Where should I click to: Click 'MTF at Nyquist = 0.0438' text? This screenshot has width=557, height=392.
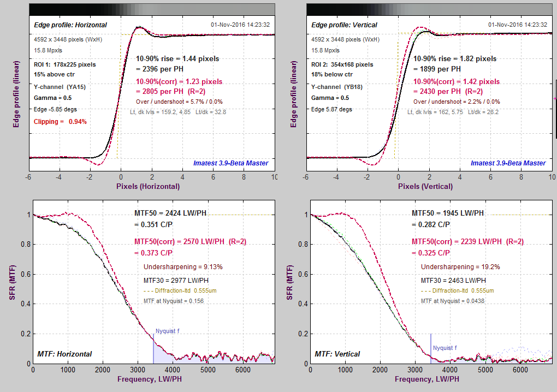(453, 301)
